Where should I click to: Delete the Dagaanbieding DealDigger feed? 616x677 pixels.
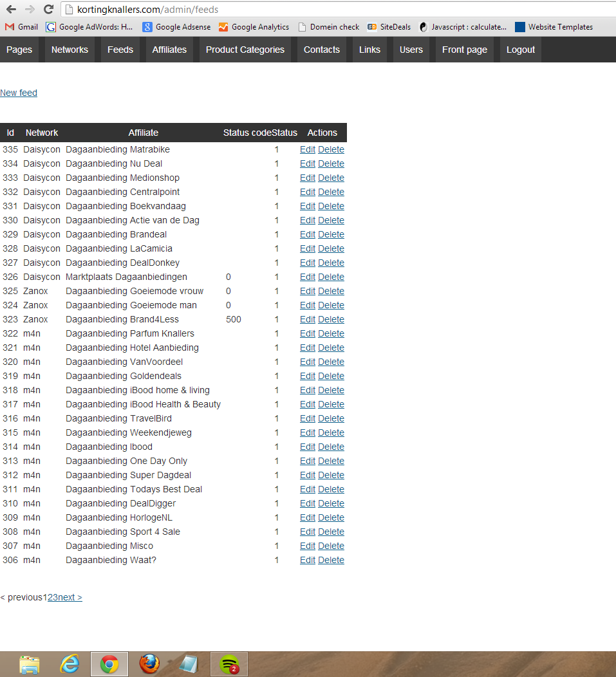pos(331,503)
